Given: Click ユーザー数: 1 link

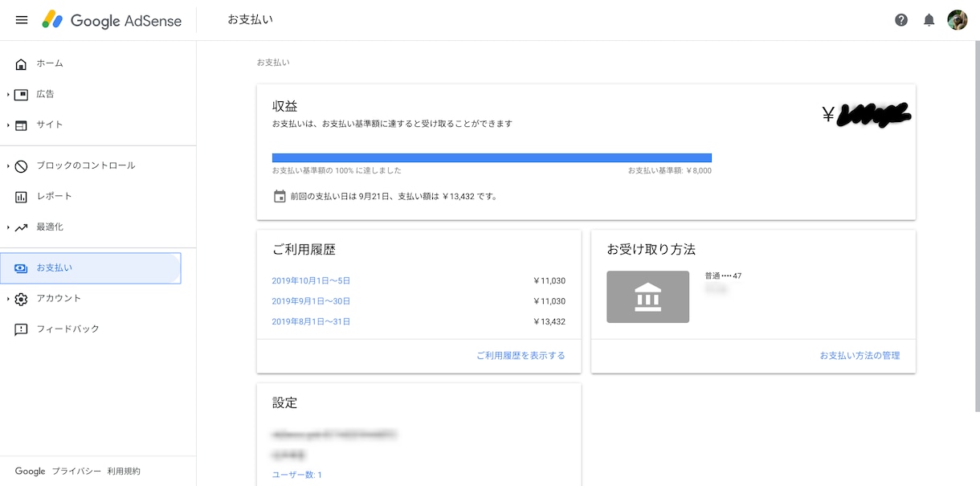Looking at the screenshot, I should point(296,475).
